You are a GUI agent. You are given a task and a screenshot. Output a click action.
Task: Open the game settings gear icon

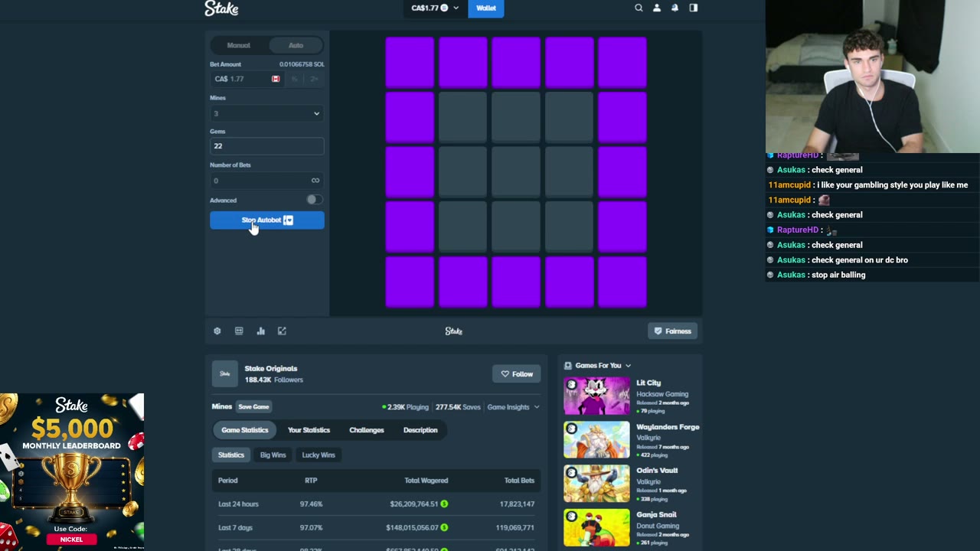tap(217, 331)
